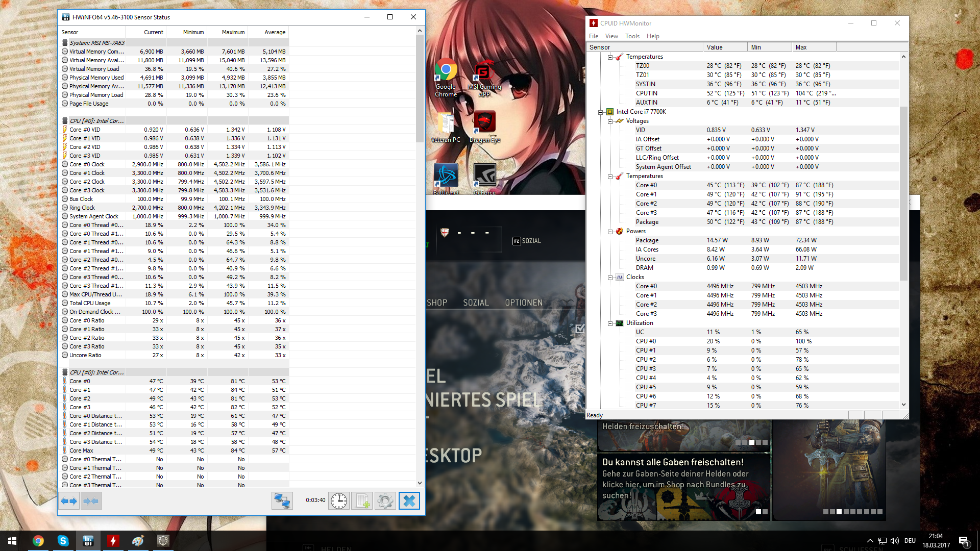Click the OPTIONEN tab in the game
Screen dimensions: 980x551
pos(524,303)
